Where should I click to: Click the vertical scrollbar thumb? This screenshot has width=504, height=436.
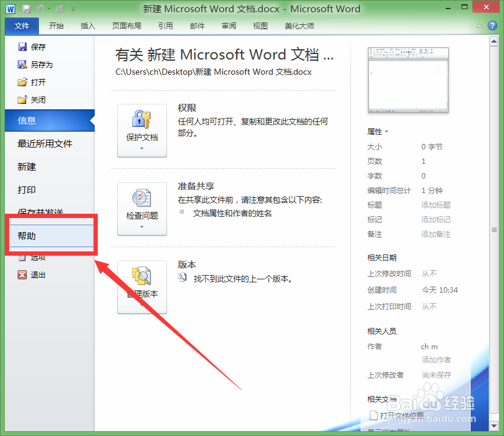pos(494,230)
